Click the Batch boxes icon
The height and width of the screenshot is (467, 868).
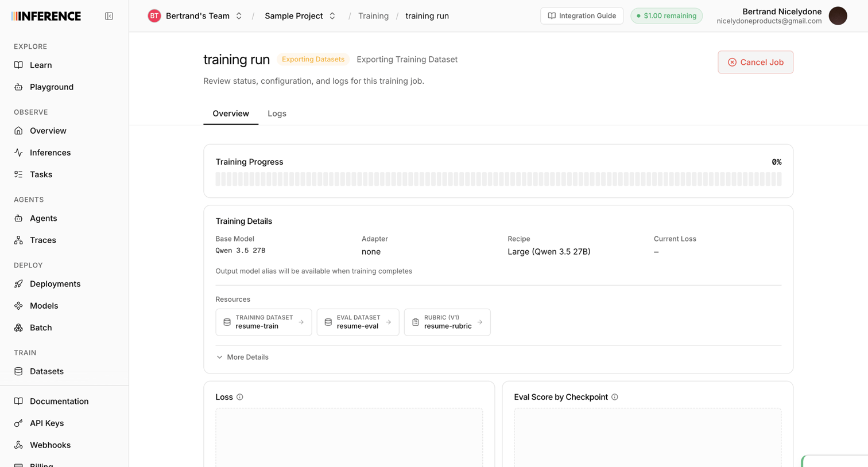(18, 328)
